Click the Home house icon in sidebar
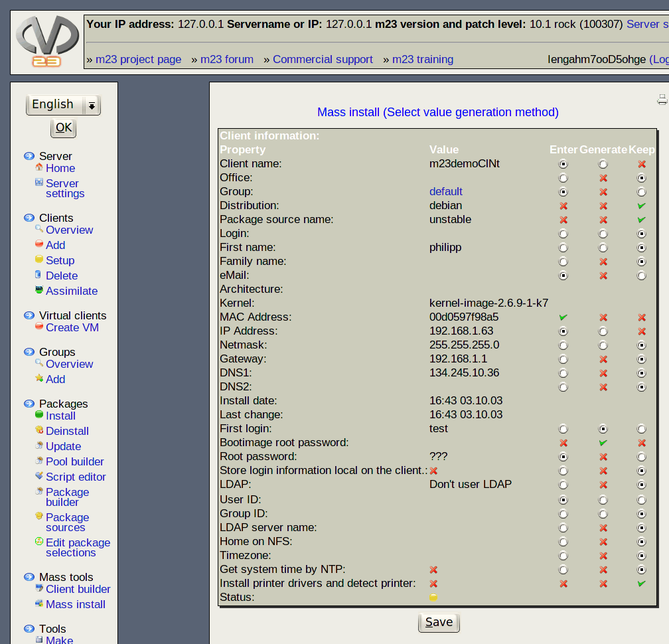This screenshot has height=644, width=669. point(39,168)
